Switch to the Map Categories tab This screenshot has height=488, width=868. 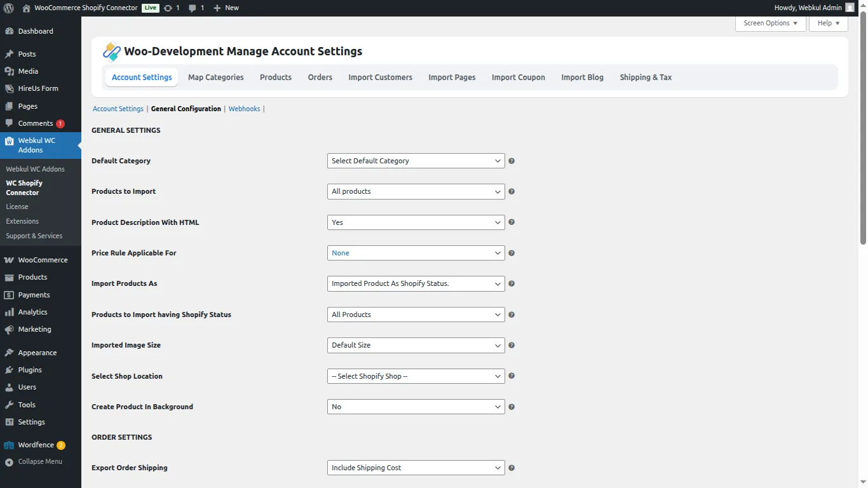coord(215,77)
